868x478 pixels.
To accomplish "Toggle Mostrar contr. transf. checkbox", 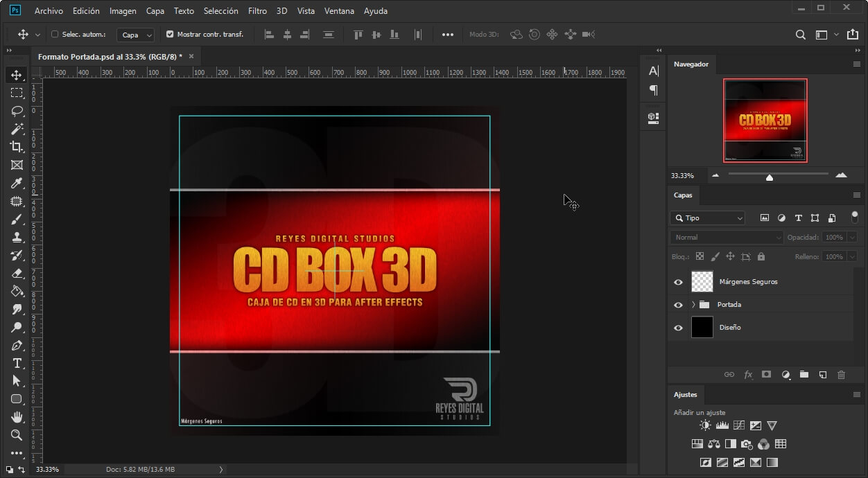I will (x=170, y=34).
